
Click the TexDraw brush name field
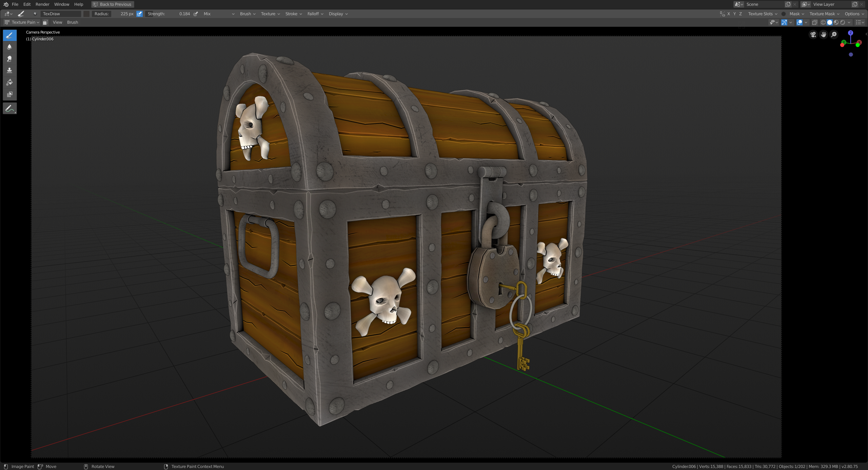[60, 14]
